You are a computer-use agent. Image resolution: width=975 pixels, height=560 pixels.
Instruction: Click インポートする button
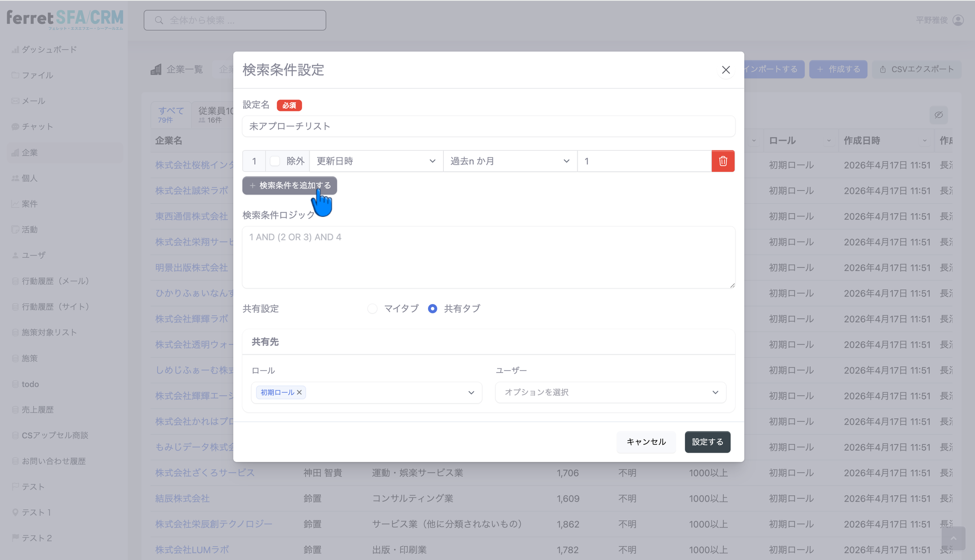click(774, 69)
